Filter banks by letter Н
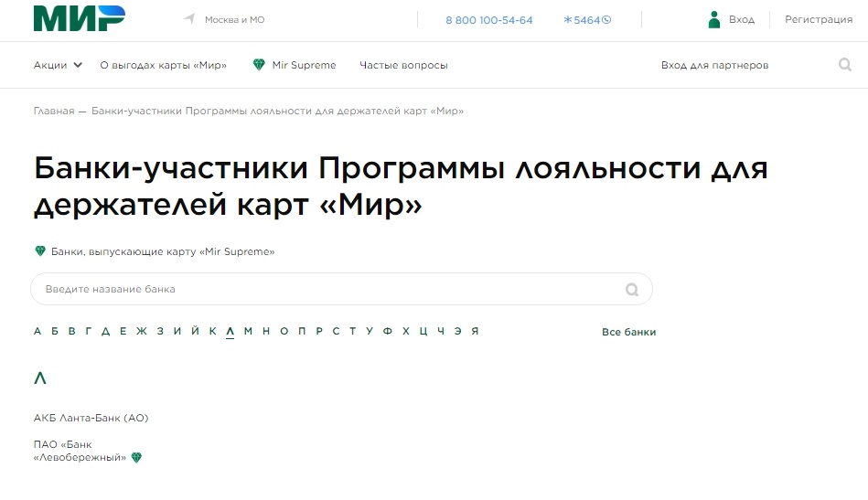 266,331
